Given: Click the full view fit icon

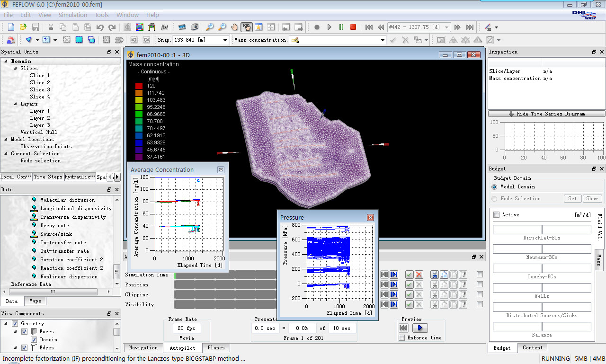Looking at the screenshot, I should pos(271,27).
